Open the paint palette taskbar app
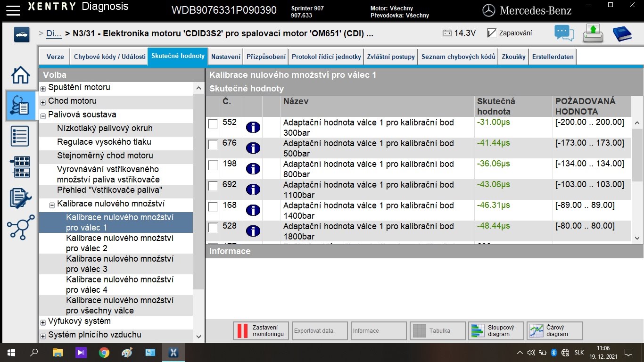644x362 pixels. coord(127,352)
